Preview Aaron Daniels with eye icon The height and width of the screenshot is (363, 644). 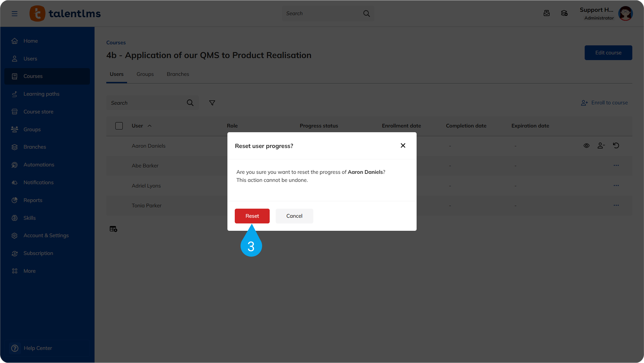point(586,145)
